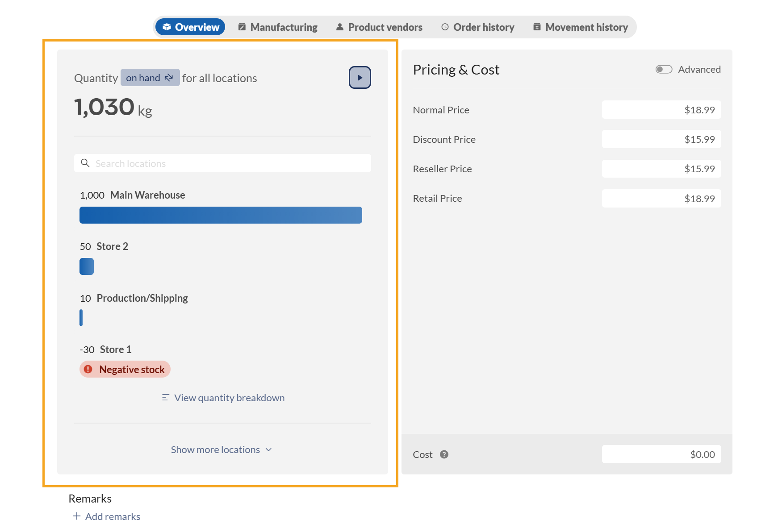Expand Show more locations
The width and height of the screenshot is (778, 532).
(x=215, y=449)
